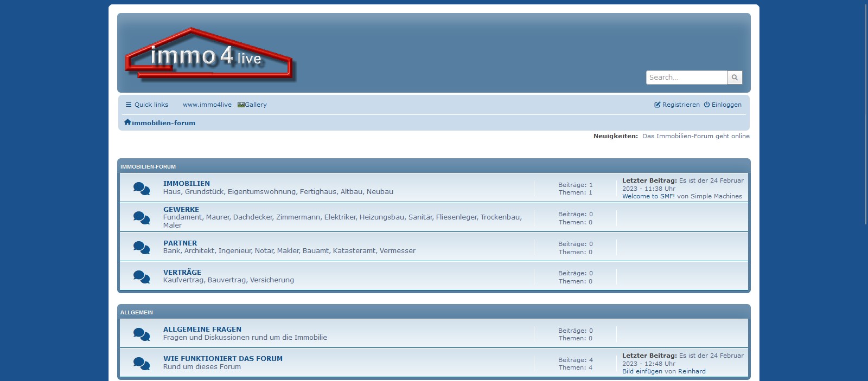Viewport: 868px width, 381px height.
Task: Open the Reinhard user profile link
Action: coord(692,372)
